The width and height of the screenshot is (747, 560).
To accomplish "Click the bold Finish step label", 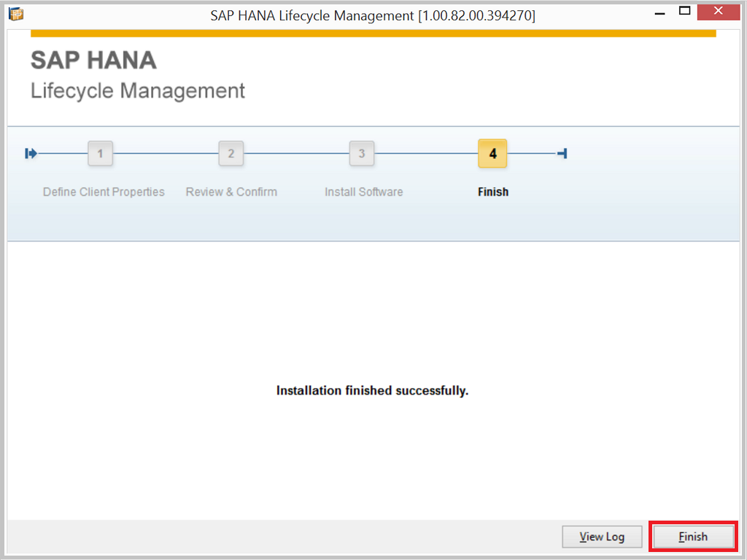I will [x=493, y=192].
